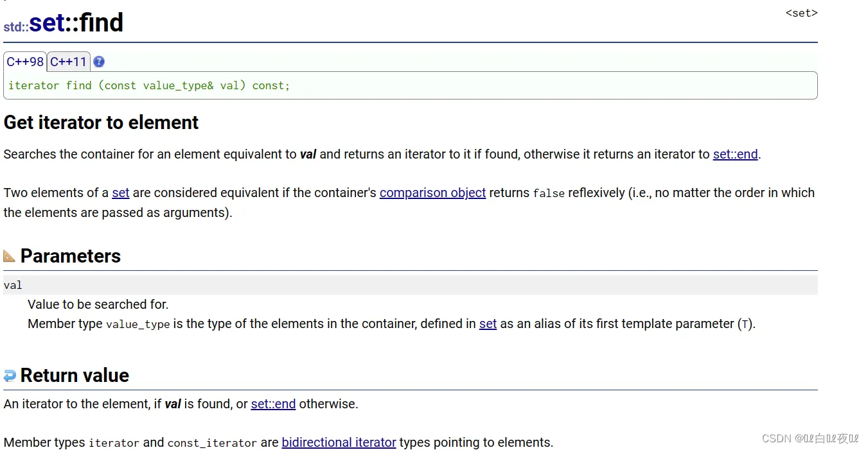This screenshot has height=450, width=868.
Task: Switch to the C++11 tab
Action: coord(69,62)
